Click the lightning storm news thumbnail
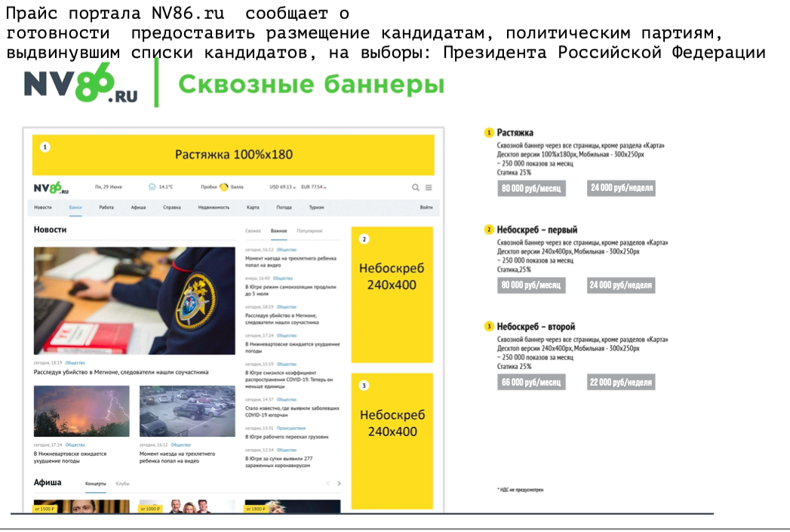This screenshot has width=790, height=532. (81, 411)
